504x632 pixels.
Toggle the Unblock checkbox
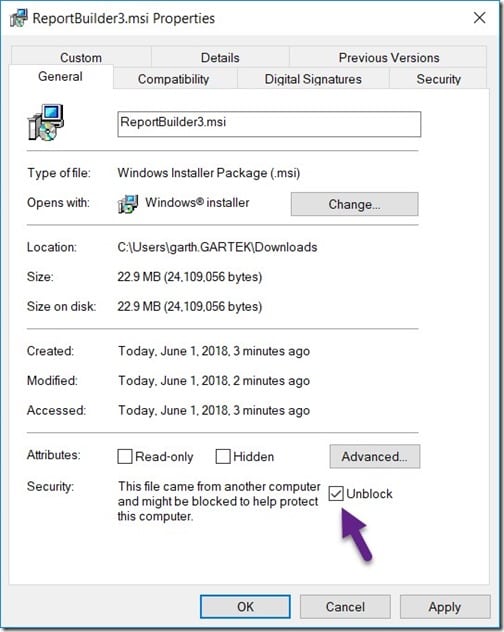336,493
